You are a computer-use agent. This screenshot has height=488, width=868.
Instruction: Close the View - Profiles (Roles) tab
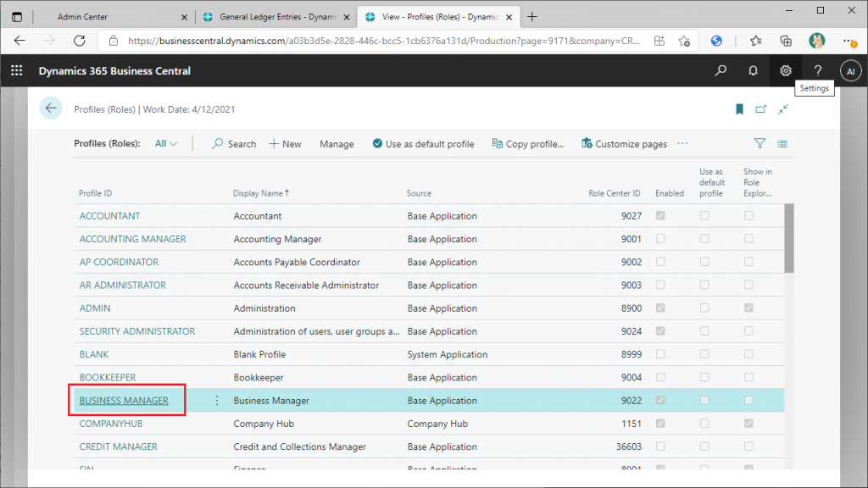coord(509,17)
